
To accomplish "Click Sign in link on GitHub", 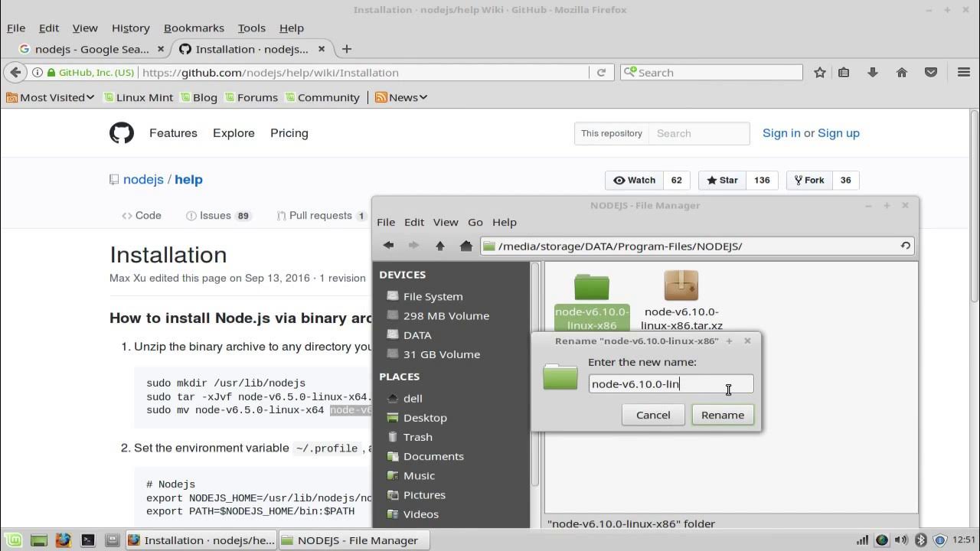I will pyautogui.click(x=781, y=133).
